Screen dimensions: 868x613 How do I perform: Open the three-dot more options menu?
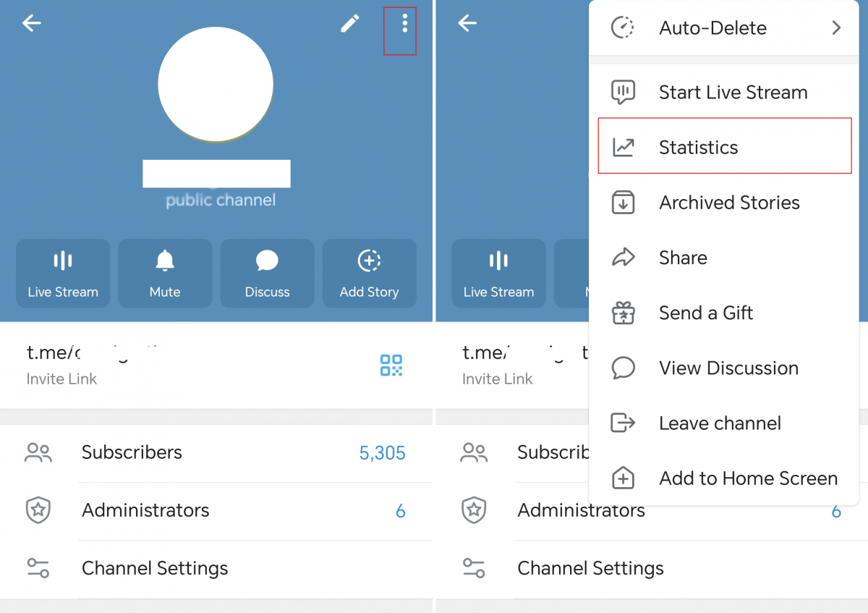click(404, 24)
